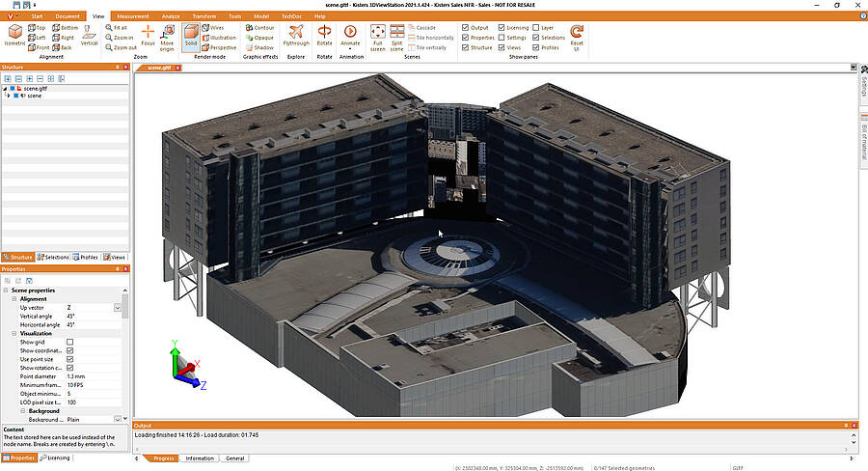868x471 pixels.
Task: Open the TechDoc ribbon tab
Action: click(291, 16)
